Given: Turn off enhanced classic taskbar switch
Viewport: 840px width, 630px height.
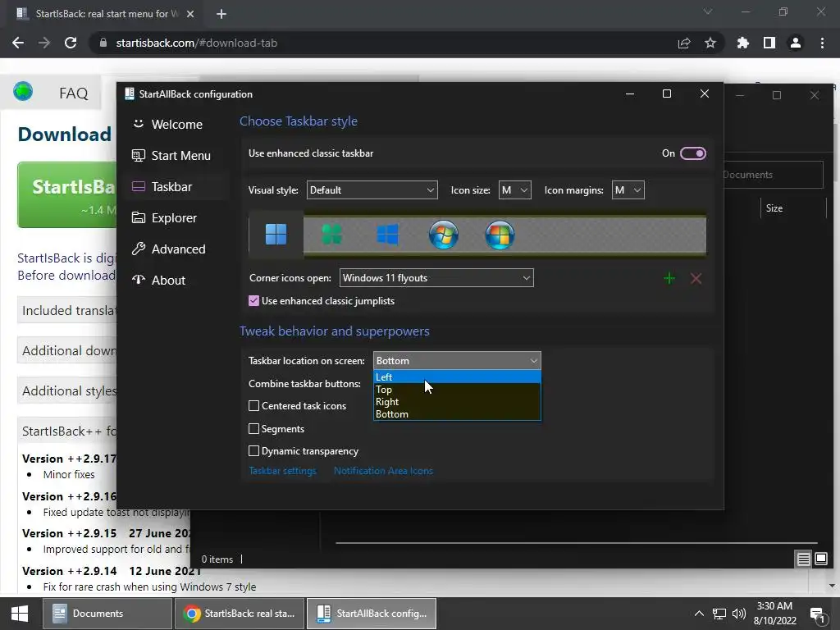Looking at the screenshot, I should (x=692, y=153).
